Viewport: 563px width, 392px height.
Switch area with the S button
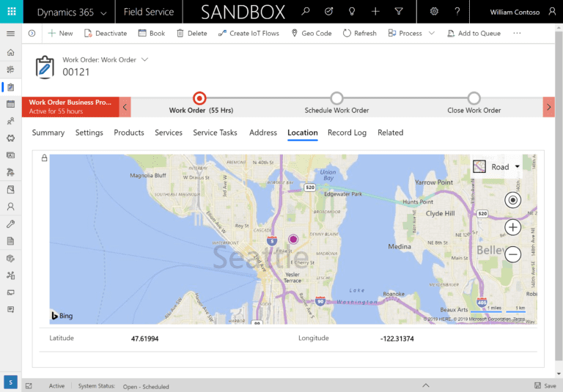[11, 382]
